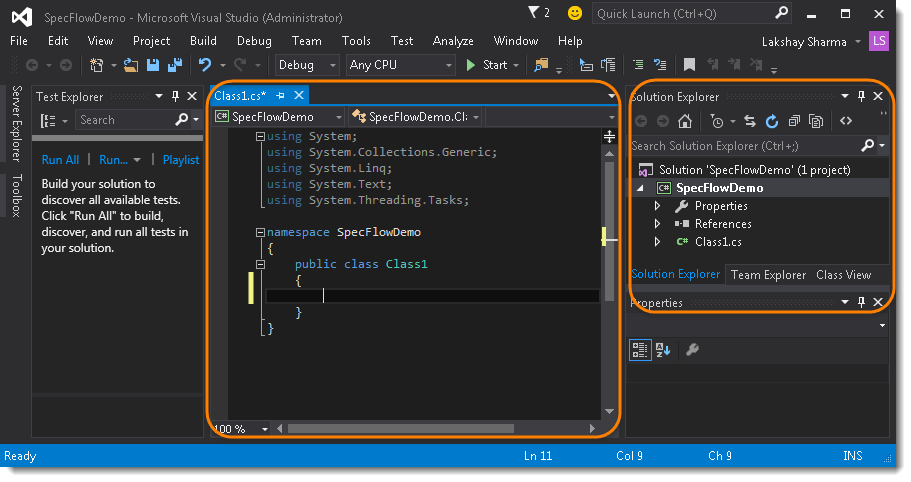Comment out selected lines via toolbar icon
The image size is (911, 482).
pos(638,65)
